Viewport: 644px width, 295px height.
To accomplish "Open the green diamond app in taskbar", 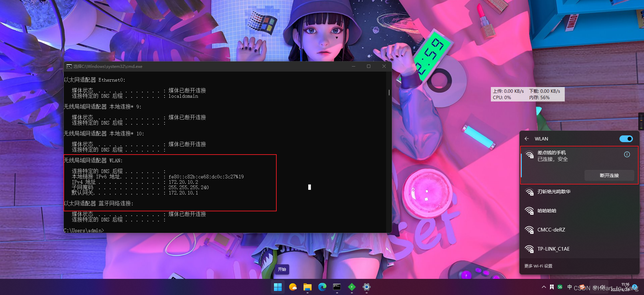I will tap(352, 287).
